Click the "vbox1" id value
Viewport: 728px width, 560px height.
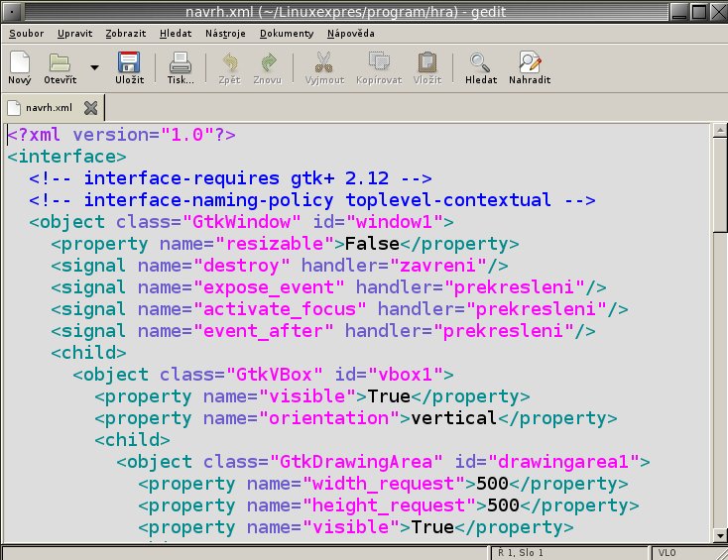click(406, 375)
